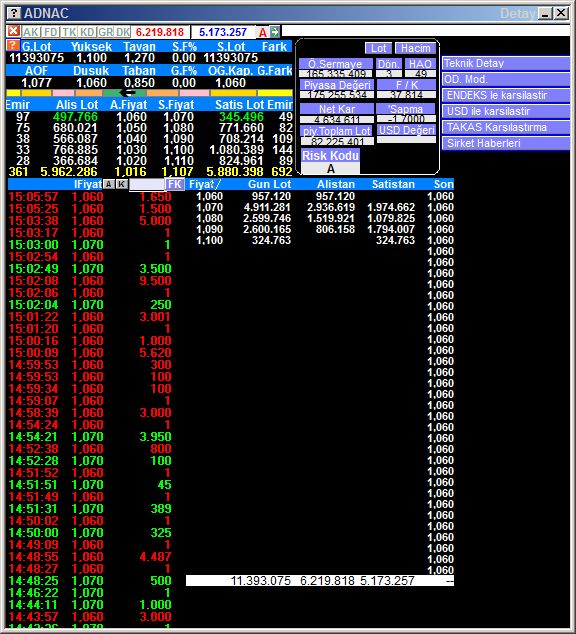
Task: Click the red X icon in the toolbar
Action: [x=14, y=31]
